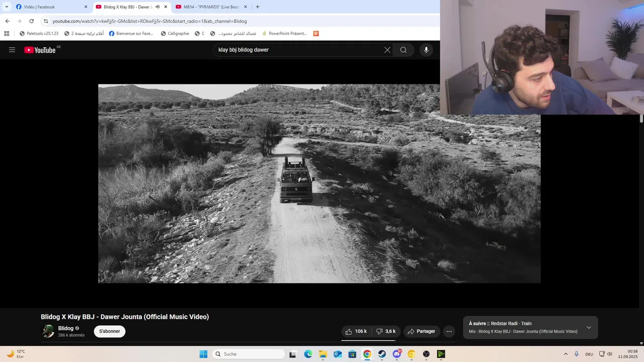Click the YouTube search input field
The width and height of the screenshot is (644, 362).
[x=299, y=50]
